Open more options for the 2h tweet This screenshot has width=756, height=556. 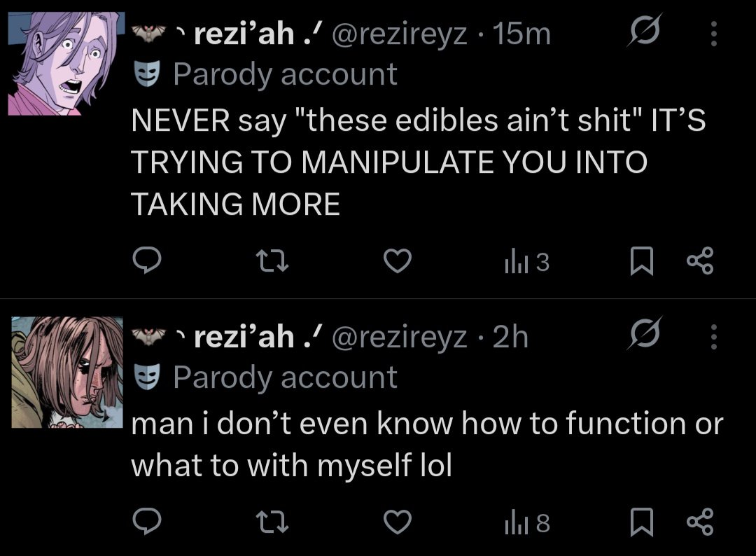713,337
